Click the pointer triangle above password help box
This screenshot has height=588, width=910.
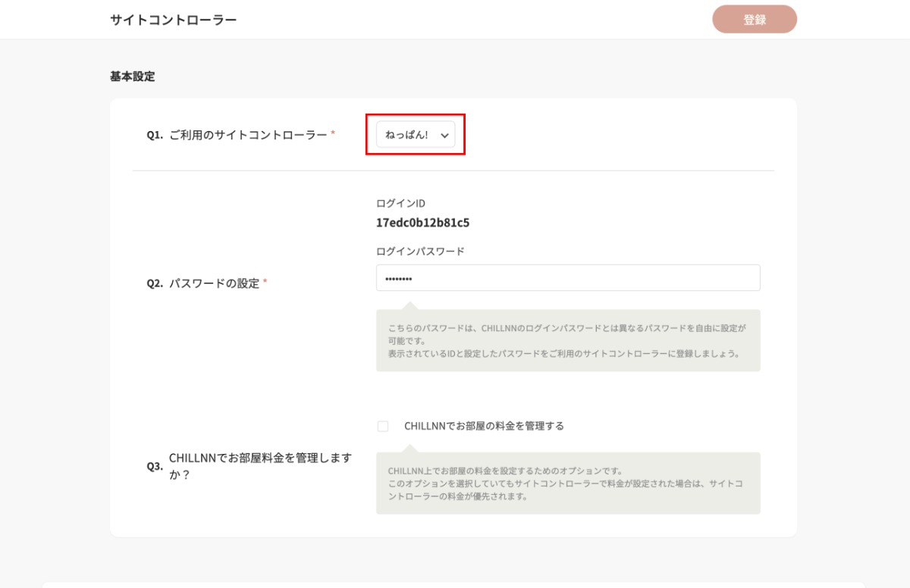pos(409,305)
